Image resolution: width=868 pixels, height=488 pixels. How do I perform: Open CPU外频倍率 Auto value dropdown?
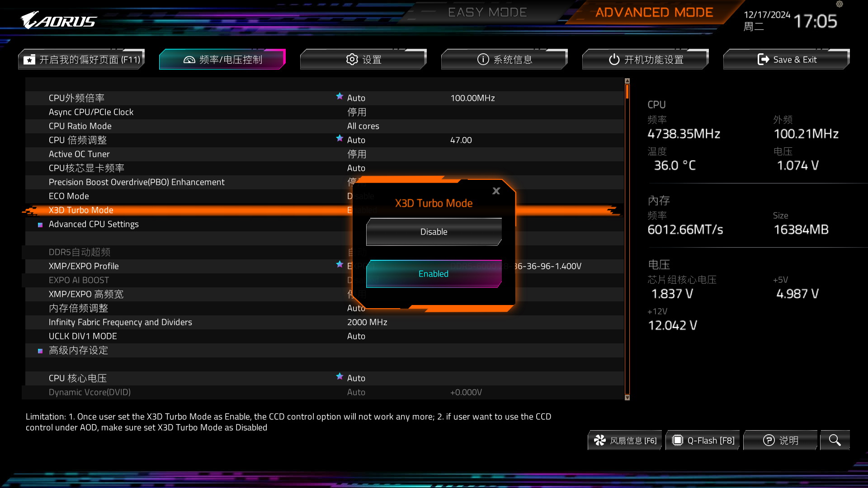(x=356, y=98)
